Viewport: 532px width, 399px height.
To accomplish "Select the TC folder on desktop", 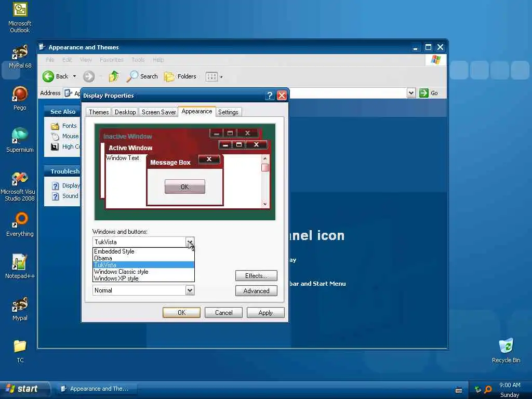I will (x=20, y=351).
